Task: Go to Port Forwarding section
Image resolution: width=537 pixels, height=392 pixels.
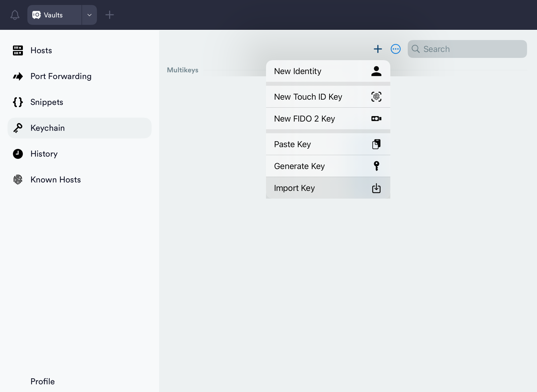Action: 61,76
